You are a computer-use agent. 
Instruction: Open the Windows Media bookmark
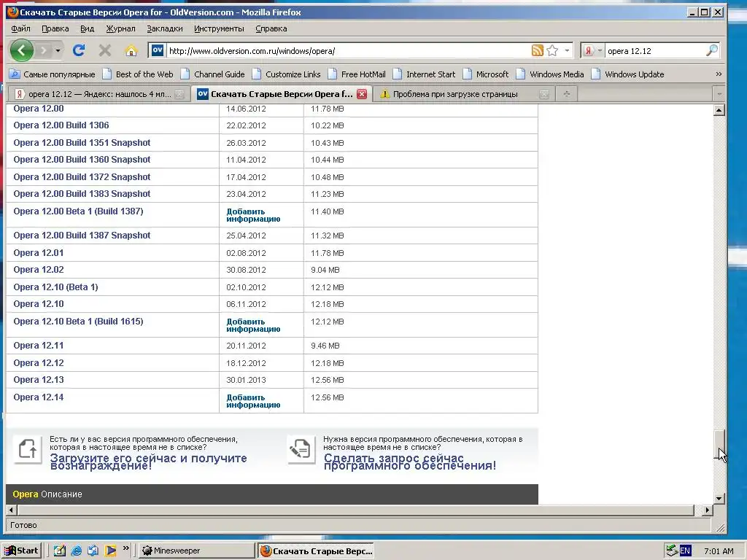pos(550,74)
